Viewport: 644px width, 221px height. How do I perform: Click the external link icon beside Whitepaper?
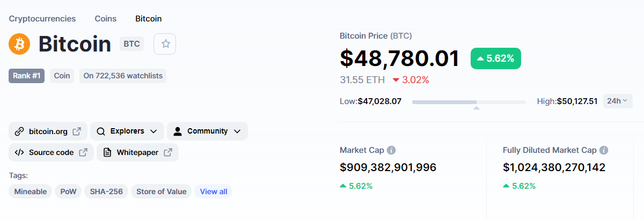click(x=168, y=152)
